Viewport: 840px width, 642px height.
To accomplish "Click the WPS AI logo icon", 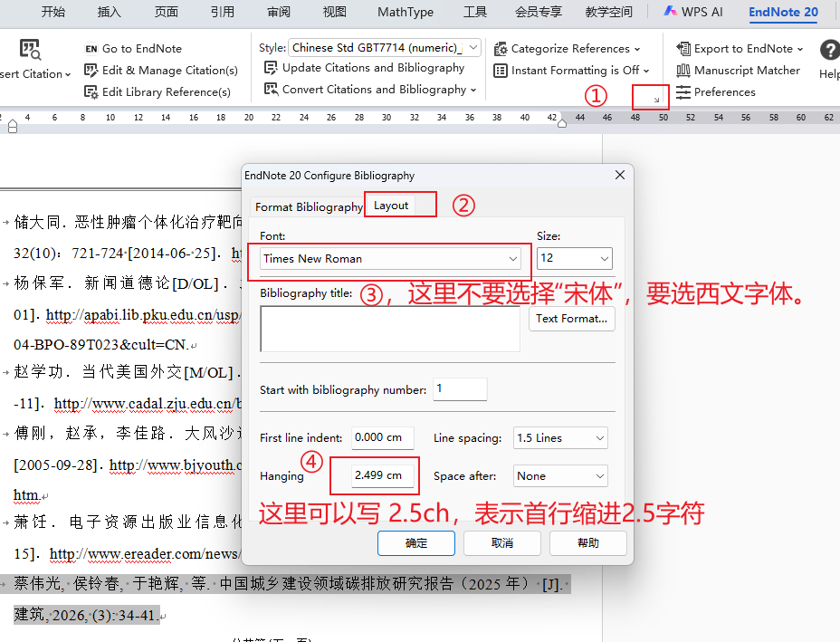I will (670, 11).
